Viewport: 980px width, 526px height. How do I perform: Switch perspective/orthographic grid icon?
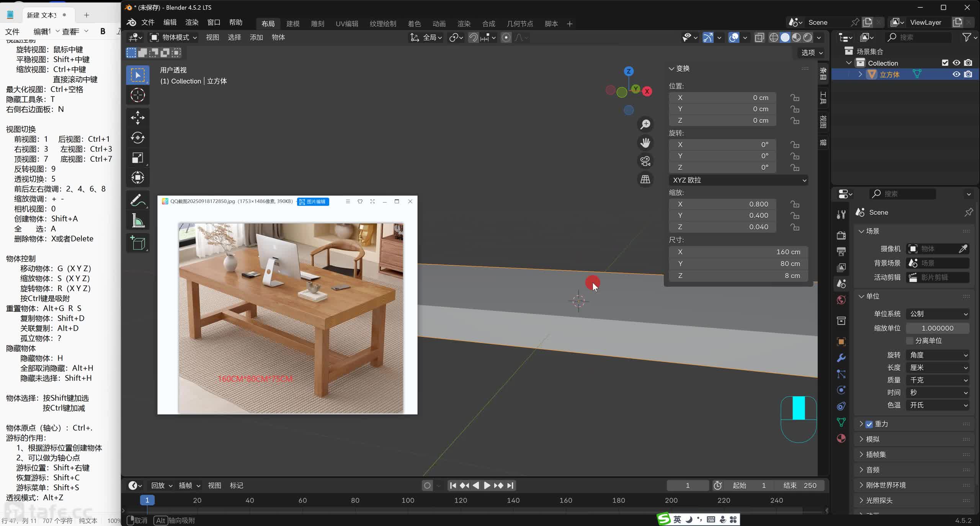645,179
